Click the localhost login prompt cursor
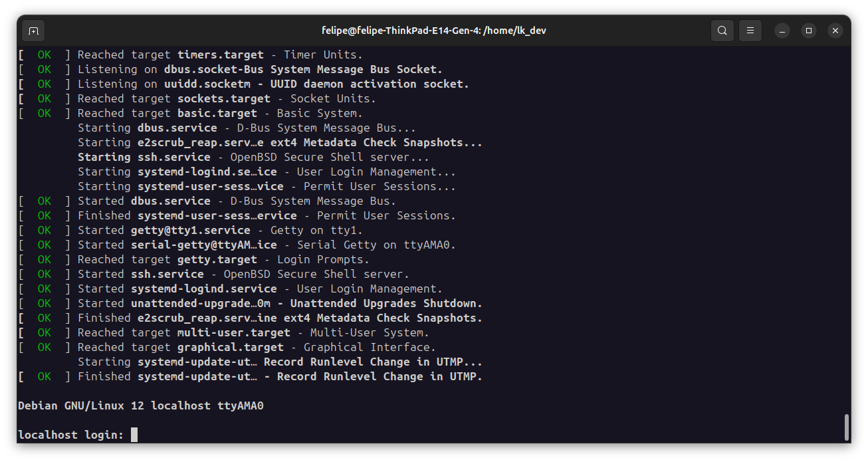 [133, 434]
